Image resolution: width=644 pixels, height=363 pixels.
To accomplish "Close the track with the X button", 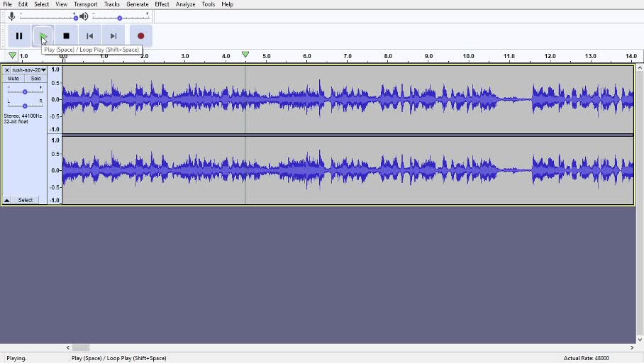I will click(x=6, y=69).
